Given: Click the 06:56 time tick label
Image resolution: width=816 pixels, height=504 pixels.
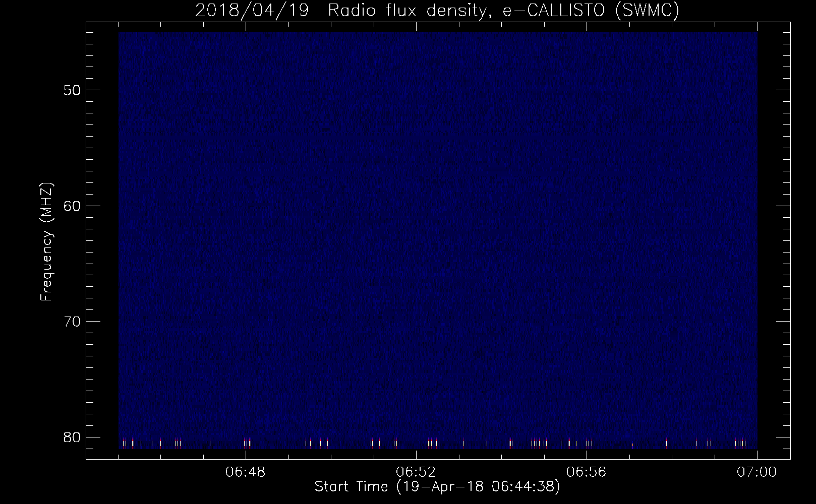Looking at the screenshot, I should pos(587,472).
